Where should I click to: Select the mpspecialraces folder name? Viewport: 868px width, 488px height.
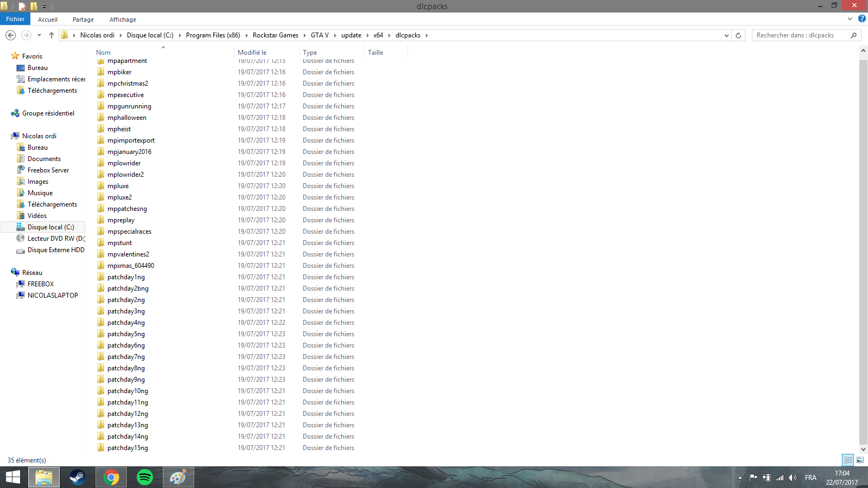[129, 232]
